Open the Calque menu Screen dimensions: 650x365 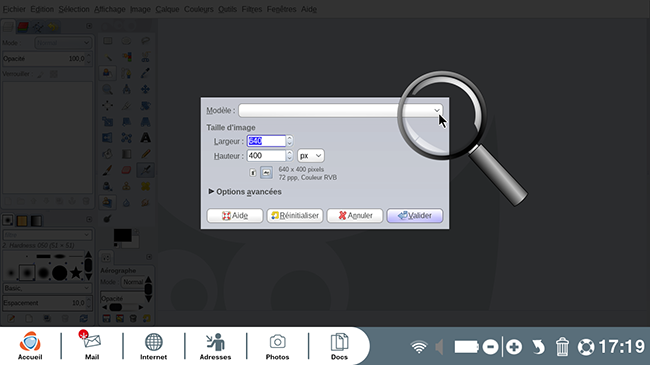click(x=167, y=9)
